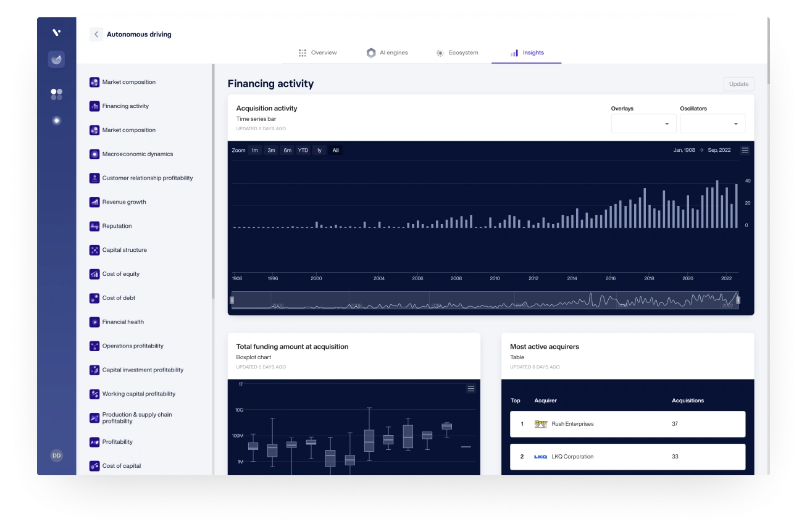Open the acquisition chart hamburger menu

(x=745, y=151)
